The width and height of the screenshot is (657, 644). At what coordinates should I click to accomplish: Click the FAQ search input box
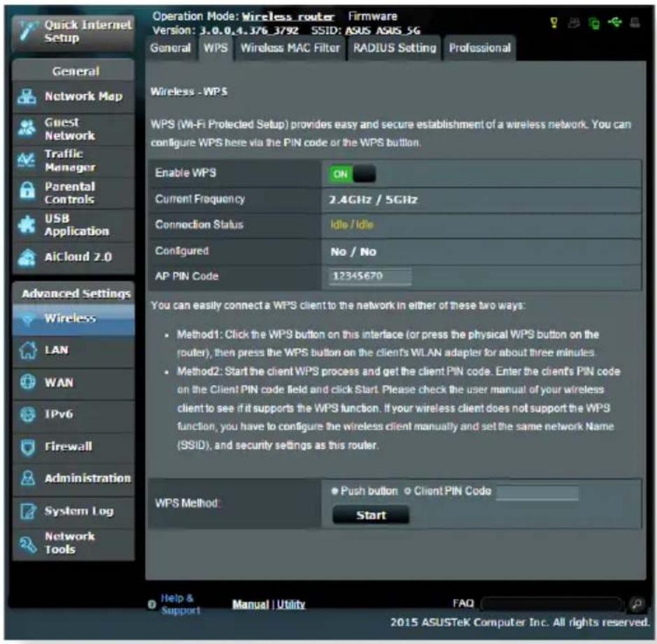551,604
